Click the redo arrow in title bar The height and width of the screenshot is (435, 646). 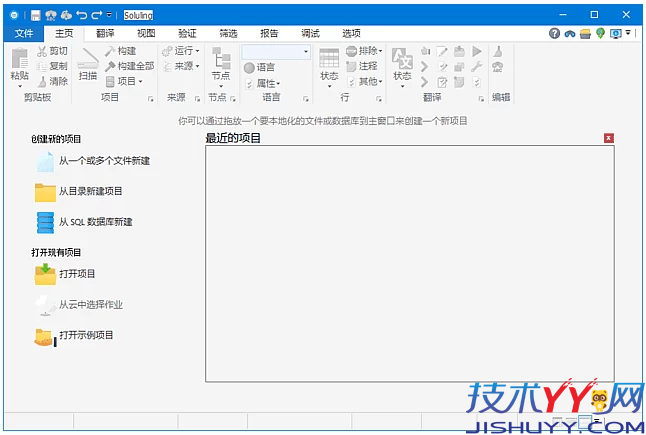pos(96,15)
